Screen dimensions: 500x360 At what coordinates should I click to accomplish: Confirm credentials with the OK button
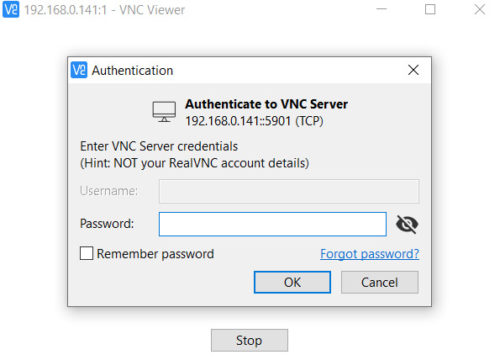point(292,282)
